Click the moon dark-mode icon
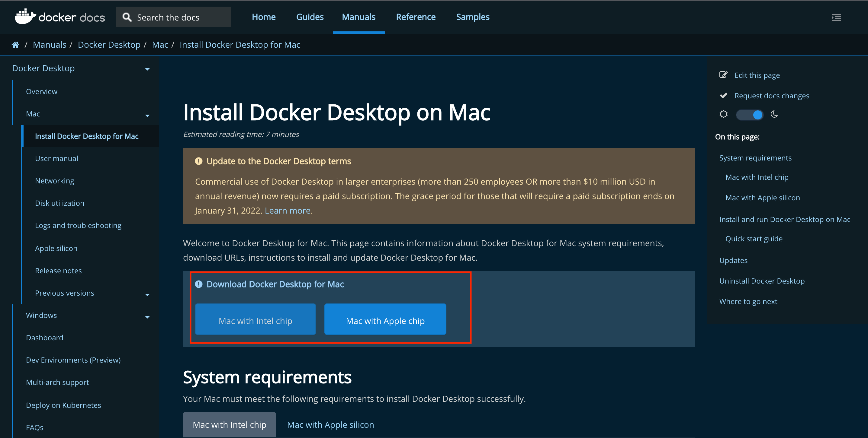 (774, 114)
